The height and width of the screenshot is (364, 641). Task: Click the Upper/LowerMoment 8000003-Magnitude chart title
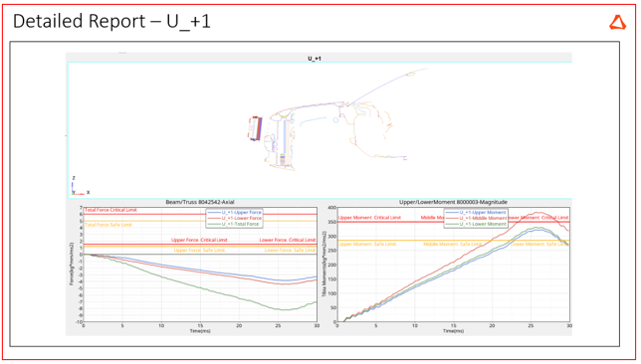coord(453,202)
